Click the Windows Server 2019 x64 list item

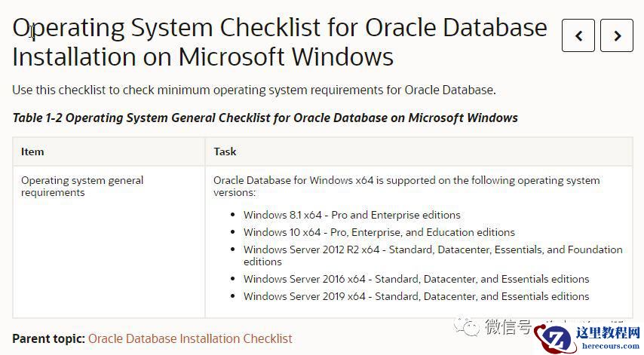416,296
